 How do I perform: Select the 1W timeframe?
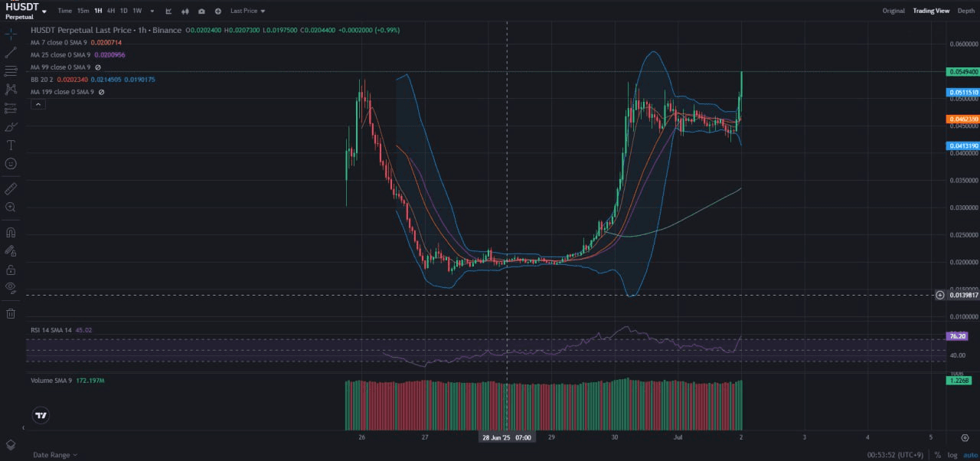137,11
